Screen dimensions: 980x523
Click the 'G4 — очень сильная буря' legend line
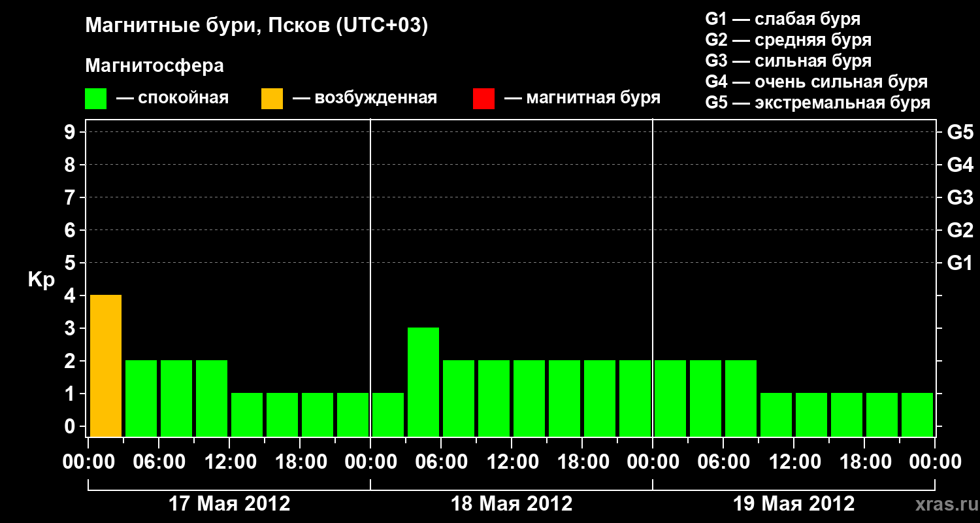[x=817, y=82]
